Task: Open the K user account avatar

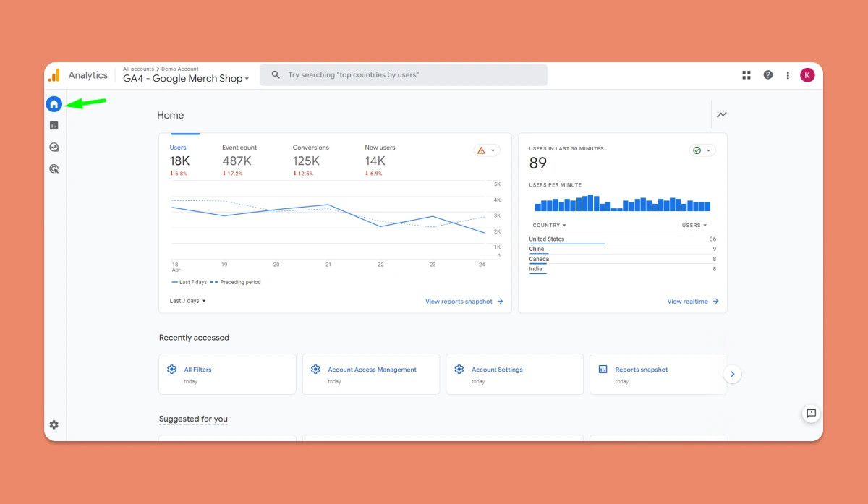Action: [x=807, y=75]
